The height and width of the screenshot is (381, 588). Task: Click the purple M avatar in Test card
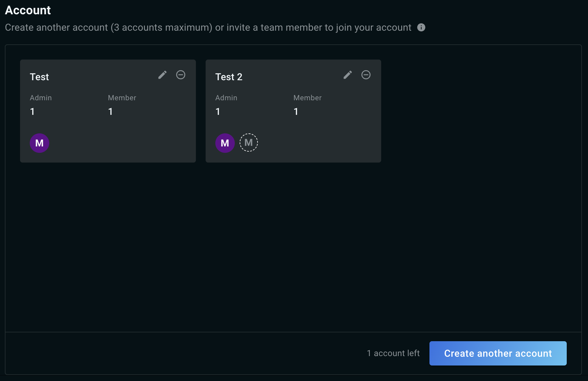coord(39,143)
